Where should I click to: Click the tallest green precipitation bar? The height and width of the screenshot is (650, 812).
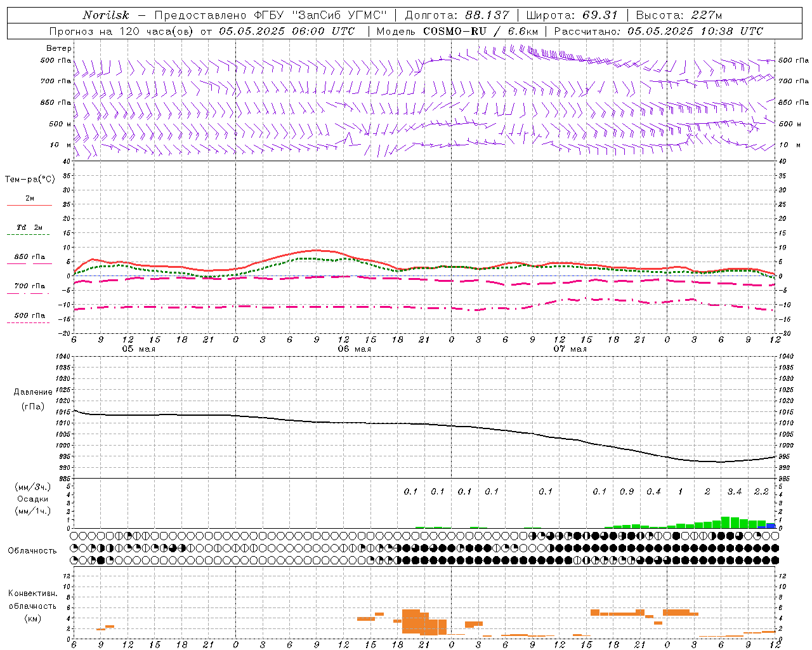[726, 522]
